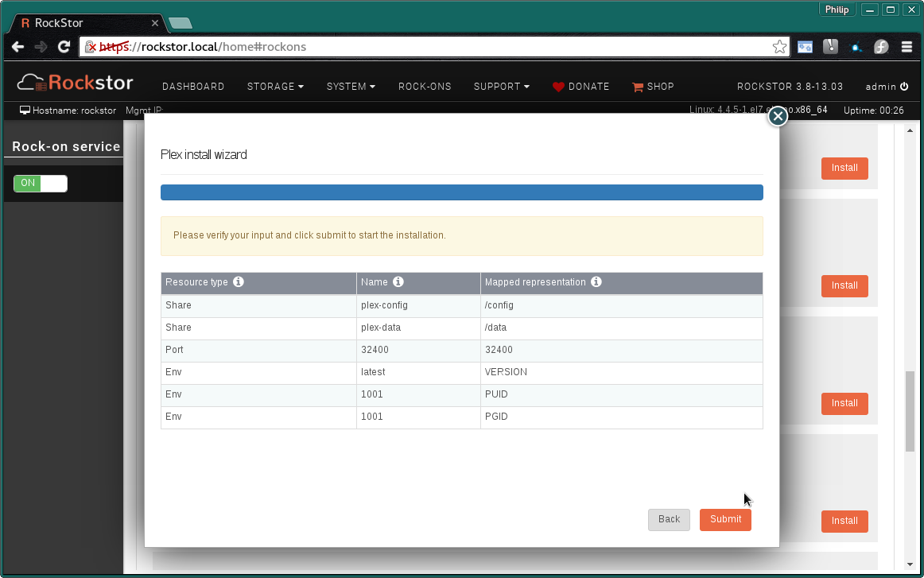The height and width of the screenshot is (578, 924).
Task: Select the /config mapped cell
Action: 622,306
